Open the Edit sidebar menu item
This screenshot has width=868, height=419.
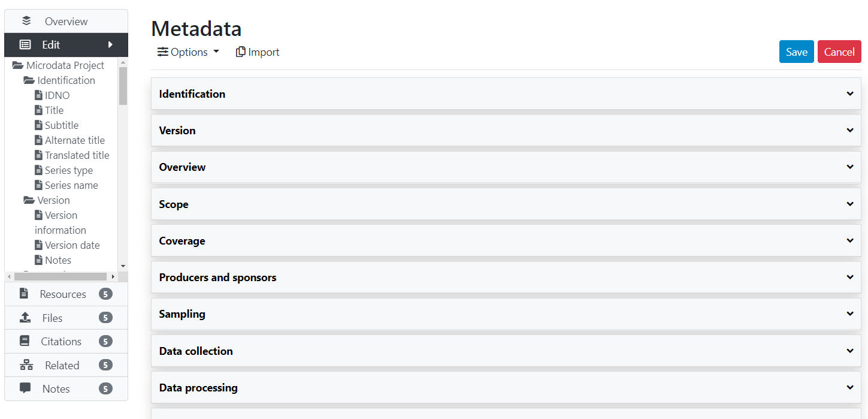click(66, 44)
